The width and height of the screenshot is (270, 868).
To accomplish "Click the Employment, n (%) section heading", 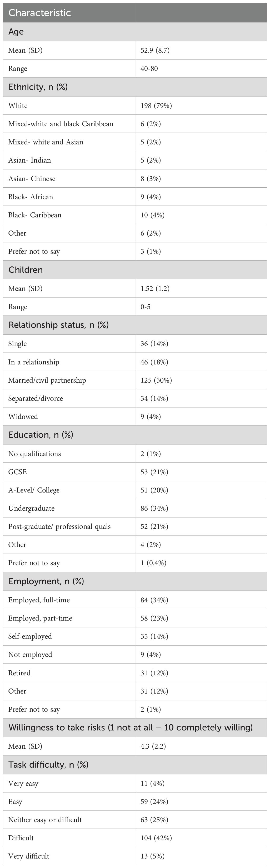I will tap(46, 581).
